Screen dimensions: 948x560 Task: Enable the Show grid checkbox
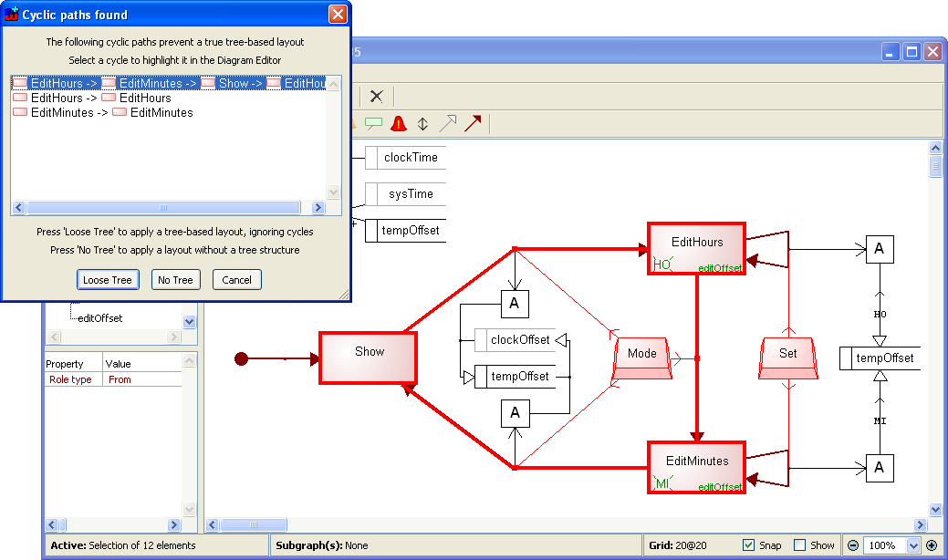pyautogui.click(x=800, y=545)
